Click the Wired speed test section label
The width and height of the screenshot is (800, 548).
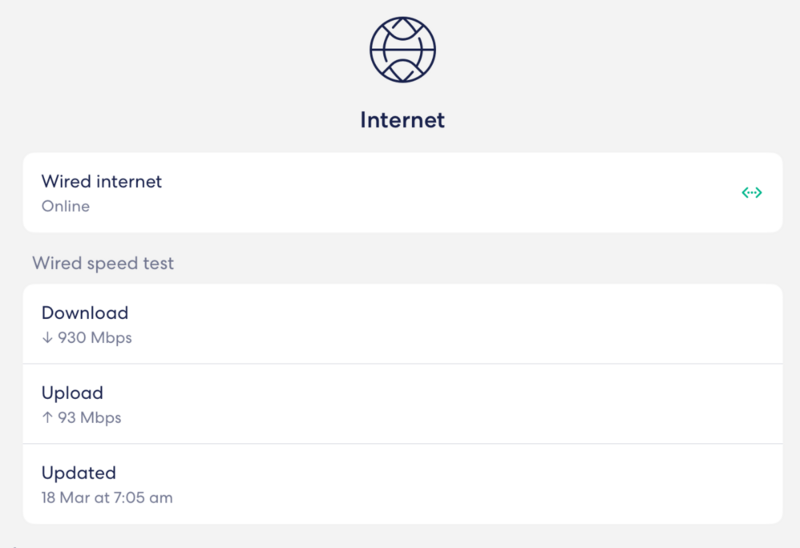103,264
